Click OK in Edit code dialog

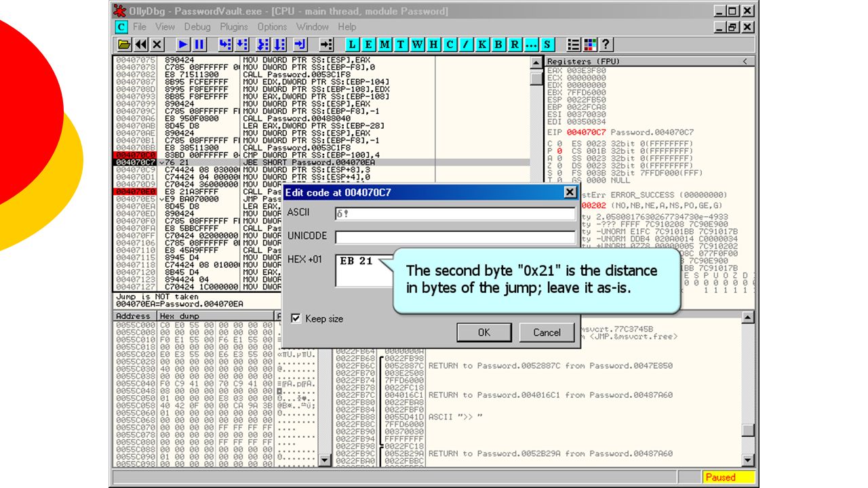point(484,332)
